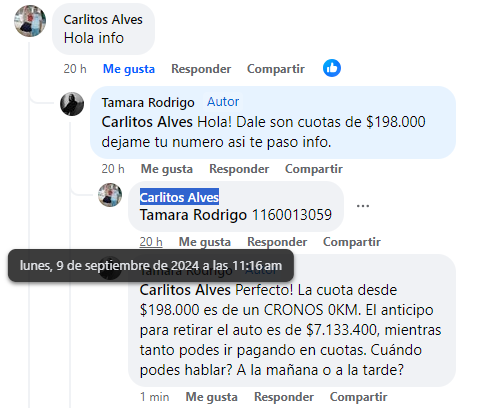Click Responder under the CRONOS 0KM comment
Screen dimensions: 487x408
pos(284,397)
